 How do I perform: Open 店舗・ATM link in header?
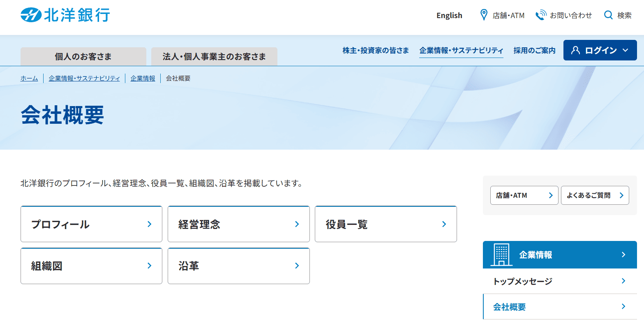pos(502,16)
